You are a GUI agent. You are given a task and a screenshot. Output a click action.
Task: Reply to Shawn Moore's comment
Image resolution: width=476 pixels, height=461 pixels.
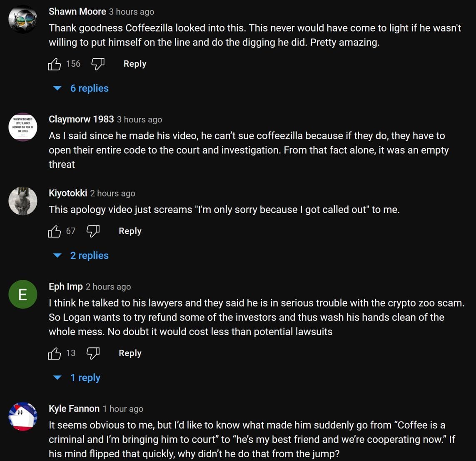click(x=134, y=64)
